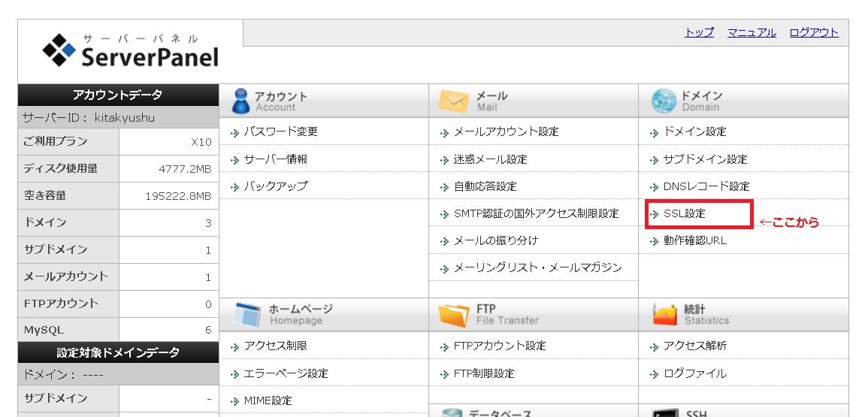Open バックアップ settings
This screenshot has width=868, height=417.
(x=275, y=186)
